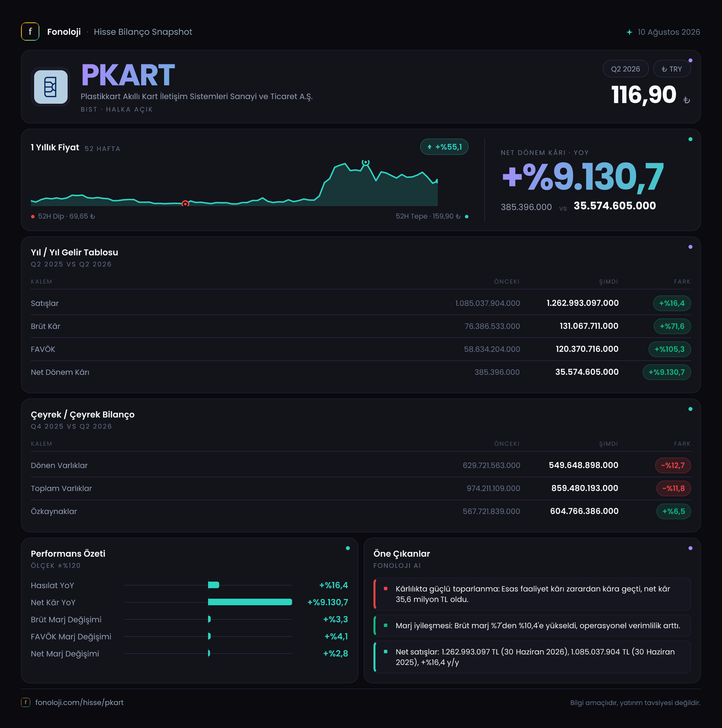Click the purple dot on PKART header card

point(690,60)
